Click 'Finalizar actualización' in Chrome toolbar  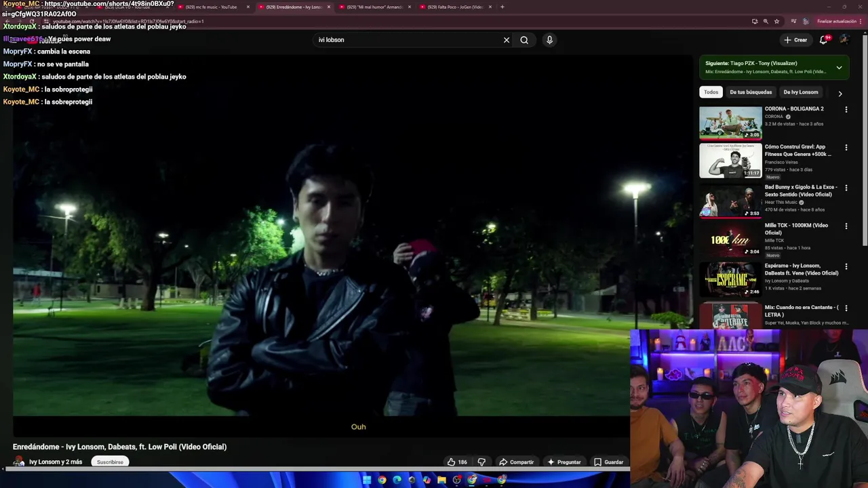click(x=837, y=21)
